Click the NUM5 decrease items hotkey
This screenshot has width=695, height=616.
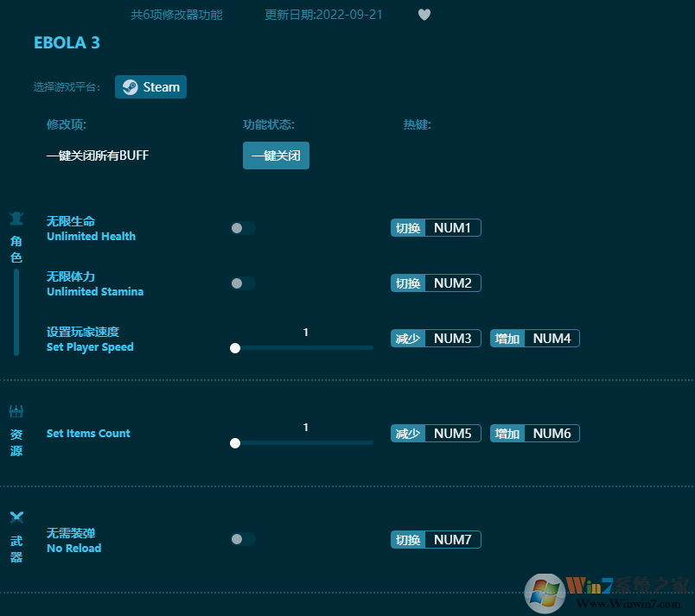click(452, 434)
